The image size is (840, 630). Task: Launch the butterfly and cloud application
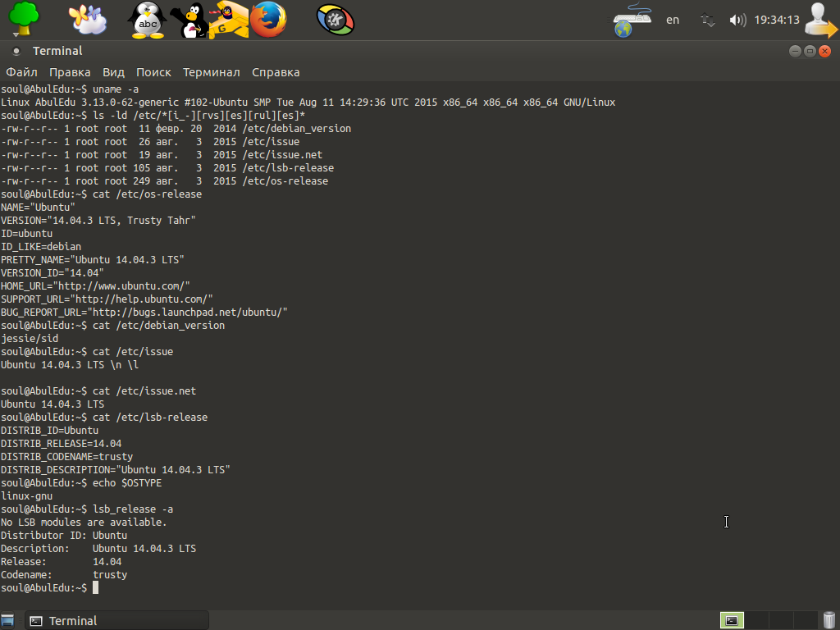87,20
